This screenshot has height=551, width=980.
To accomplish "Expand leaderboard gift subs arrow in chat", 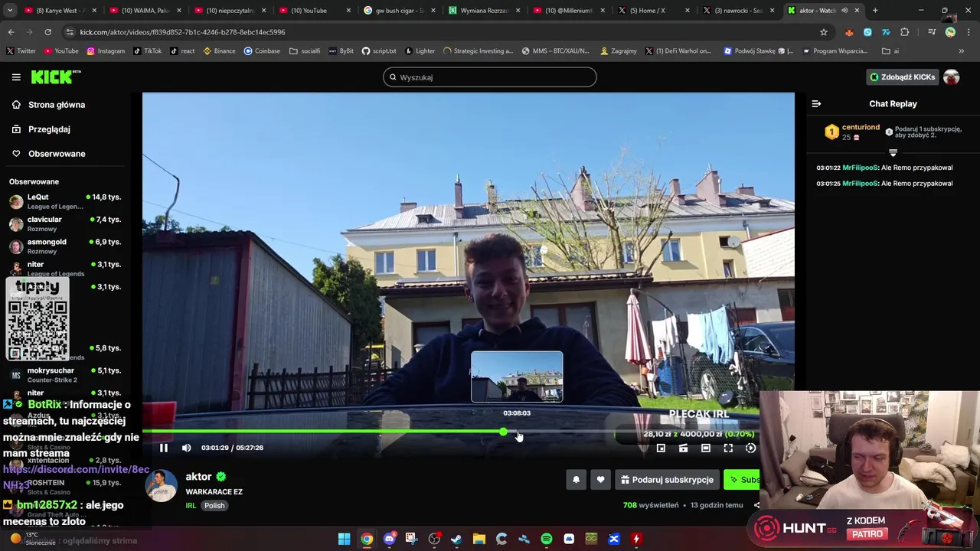I will [x=893, y=153].
